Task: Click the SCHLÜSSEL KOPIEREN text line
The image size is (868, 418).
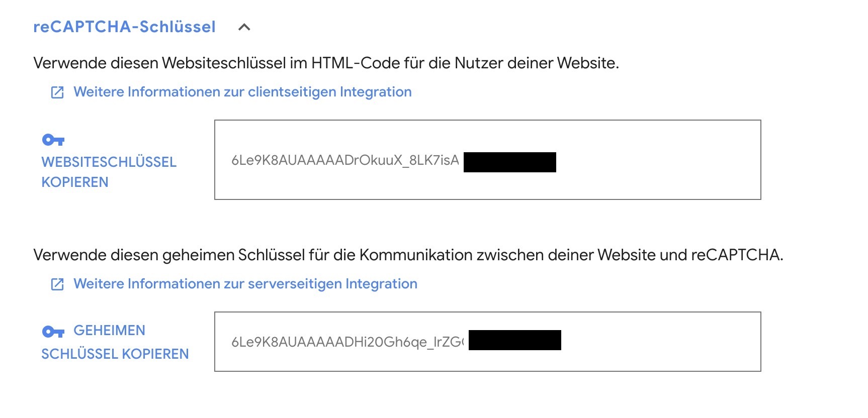Action: pyautogui.click(x=115, y=354)
